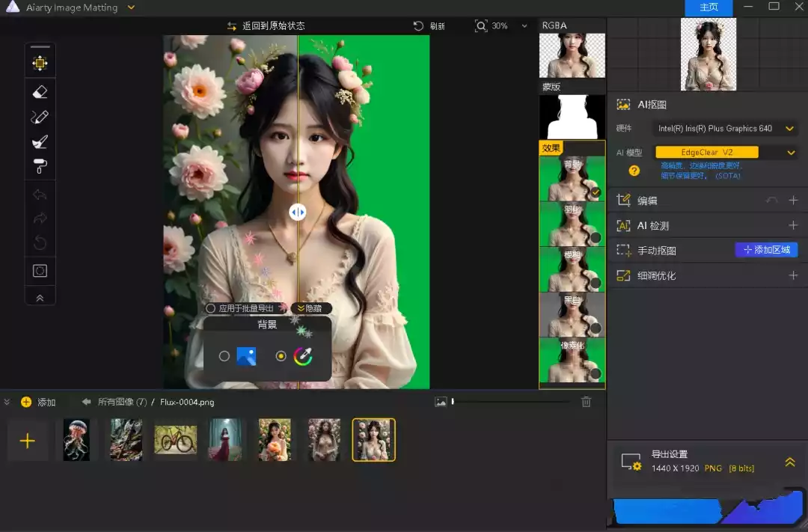Click the Refresh icon above the canvas
This screenshot has height=532, width=808.
(417, 25)
